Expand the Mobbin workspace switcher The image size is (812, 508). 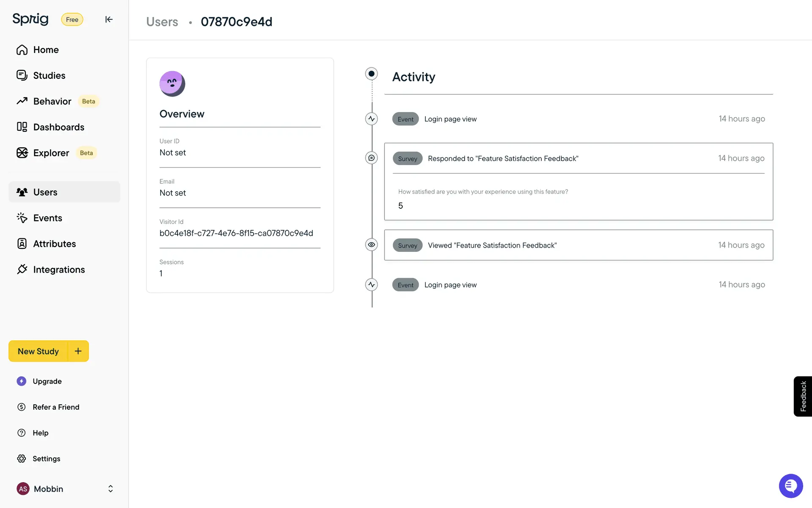110,489
